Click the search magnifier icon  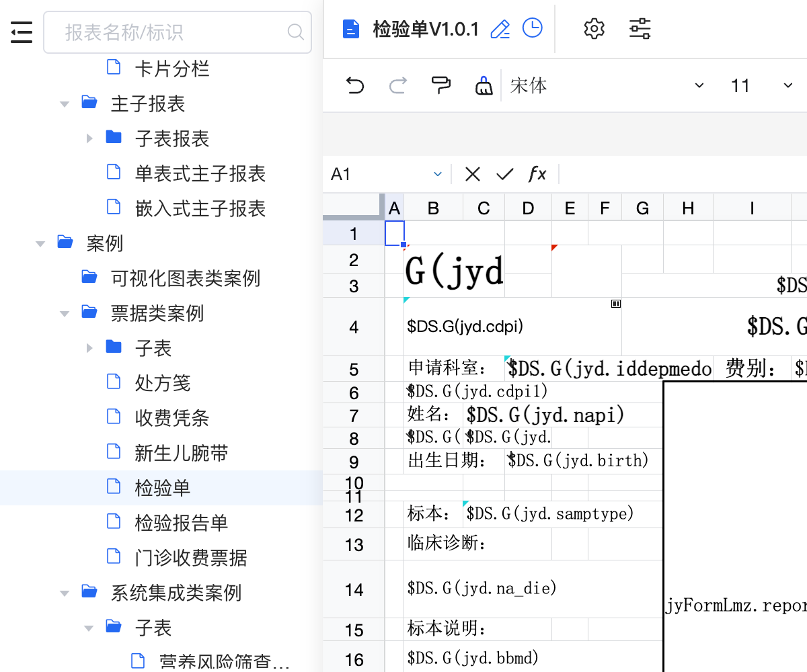point(295,32)
